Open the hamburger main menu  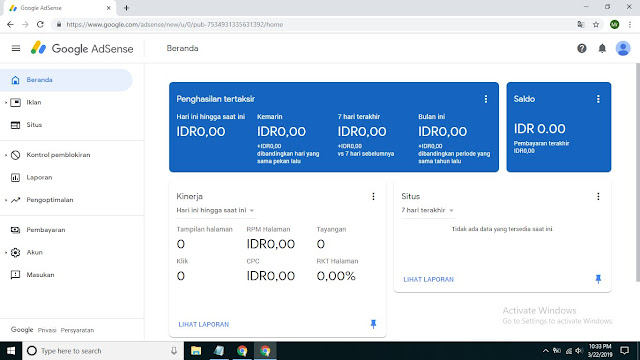pyautogui.click(x=16, y=49)
